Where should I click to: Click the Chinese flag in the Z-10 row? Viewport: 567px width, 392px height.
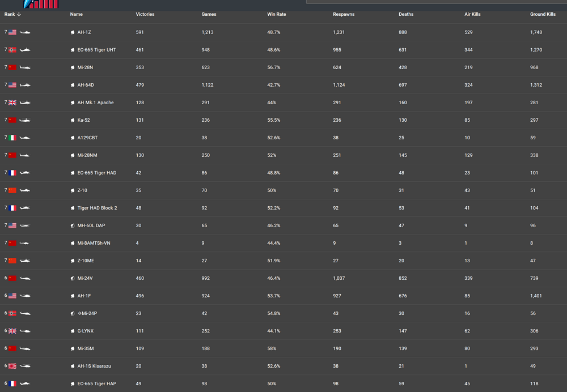(12, 190)
